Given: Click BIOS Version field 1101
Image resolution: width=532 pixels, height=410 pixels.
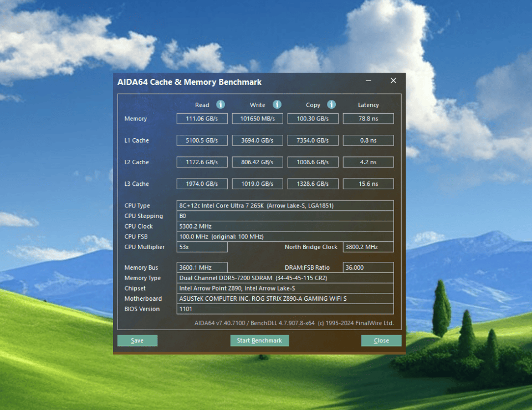Looking at the screenshot, I should pyautogui.click(x=285, y=309).
